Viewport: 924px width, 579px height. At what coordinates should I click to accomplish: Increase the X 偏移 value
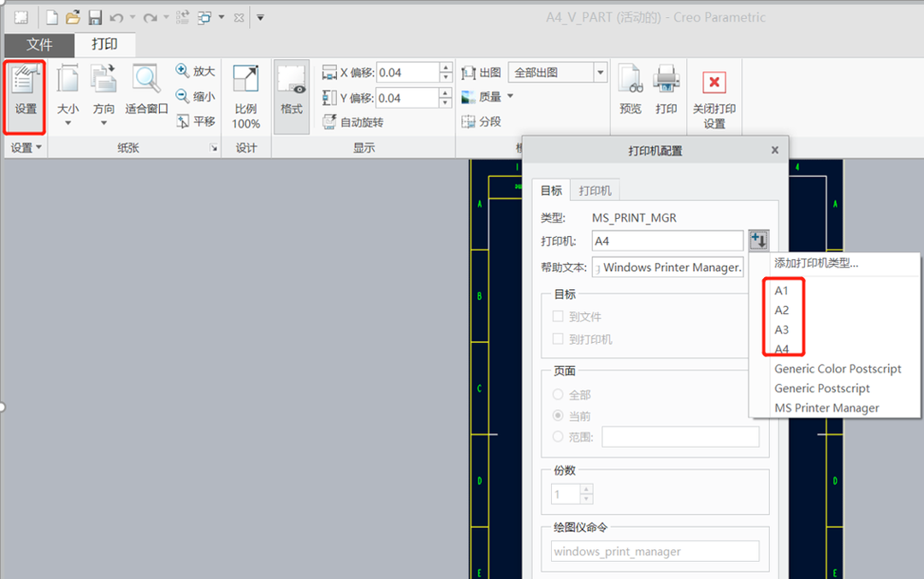tap(446, 68)
